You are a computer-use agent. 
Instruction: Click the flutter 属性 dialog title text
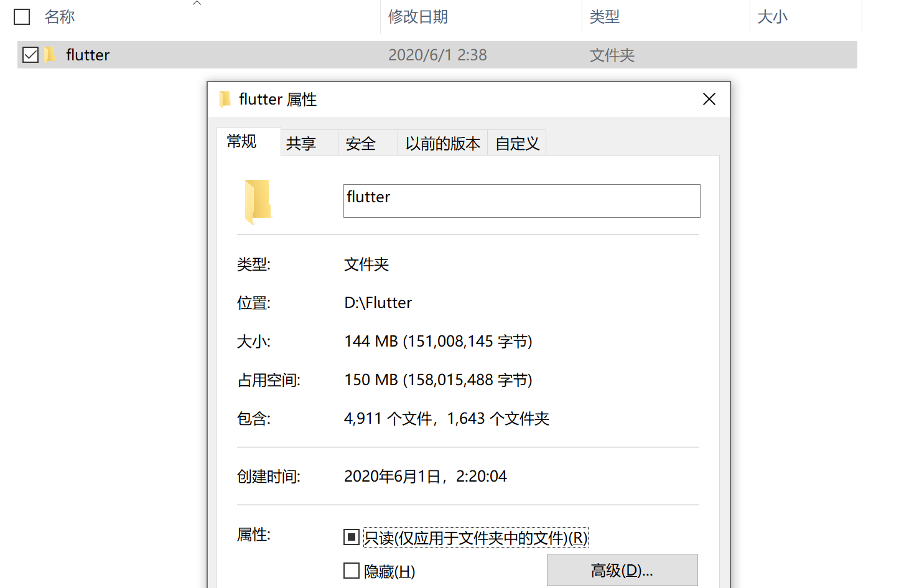278,100
